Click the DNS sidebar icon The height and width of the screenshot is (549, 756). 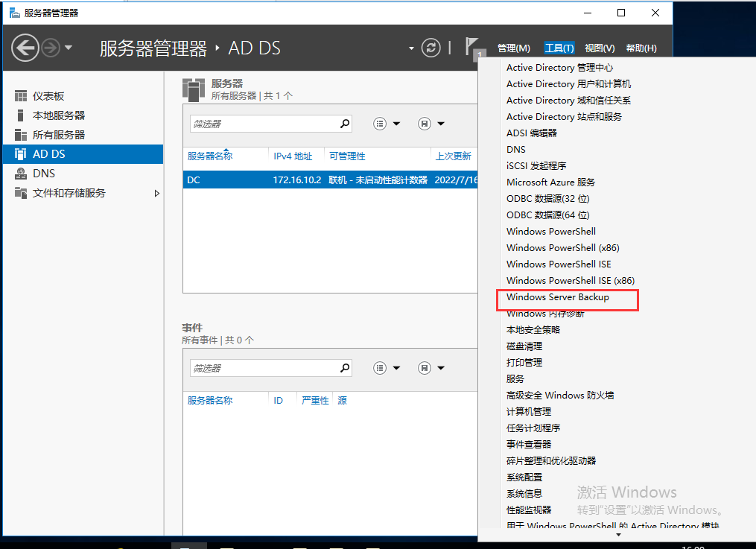pyautogui.click(x=21, y=173)
